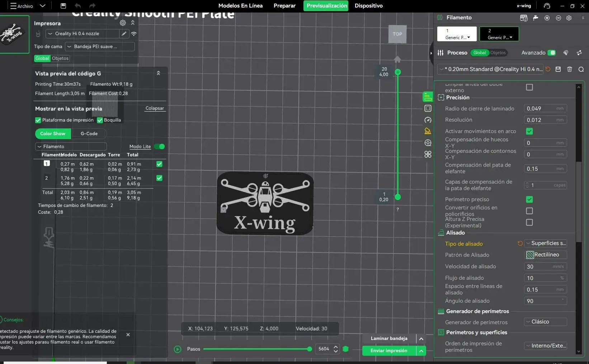Collapse the Impresora panel
The image size is (589, 364).
[133, 23]
